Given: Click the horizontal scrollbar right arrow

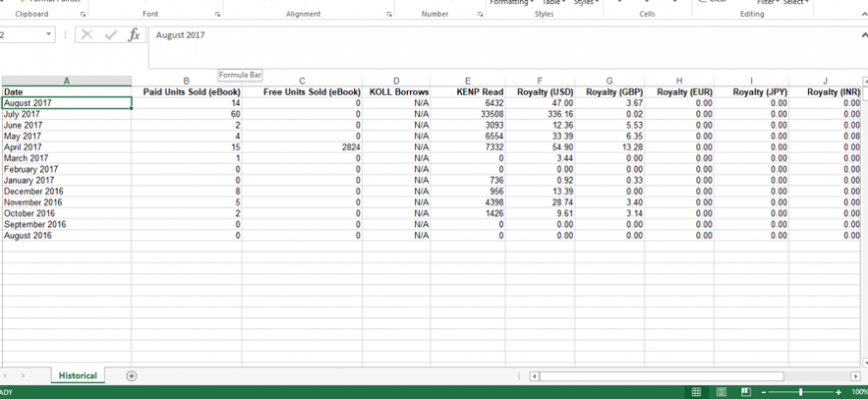Looking at the screenshot, I should click(x=854, y=376).
